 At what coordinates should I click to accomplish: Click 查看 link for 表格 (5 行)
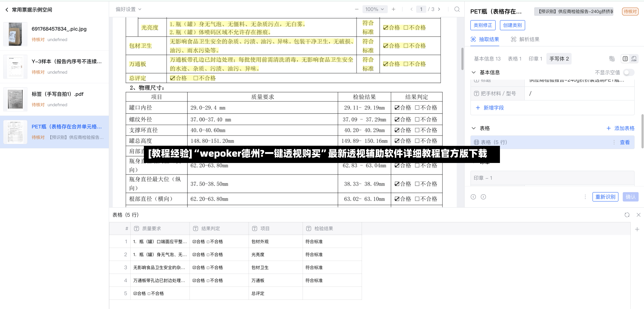pyautogui.click(x=625, y=142)
